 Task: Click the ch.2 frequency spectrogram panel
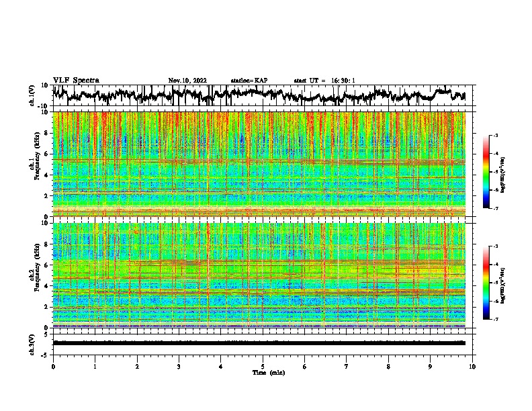point(259,275)
